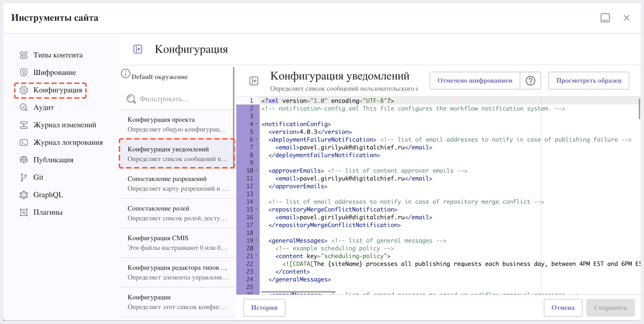Click the Default окружение info icon
The width and height of the screenshot is (644, 324).
(x=125, y=74)
